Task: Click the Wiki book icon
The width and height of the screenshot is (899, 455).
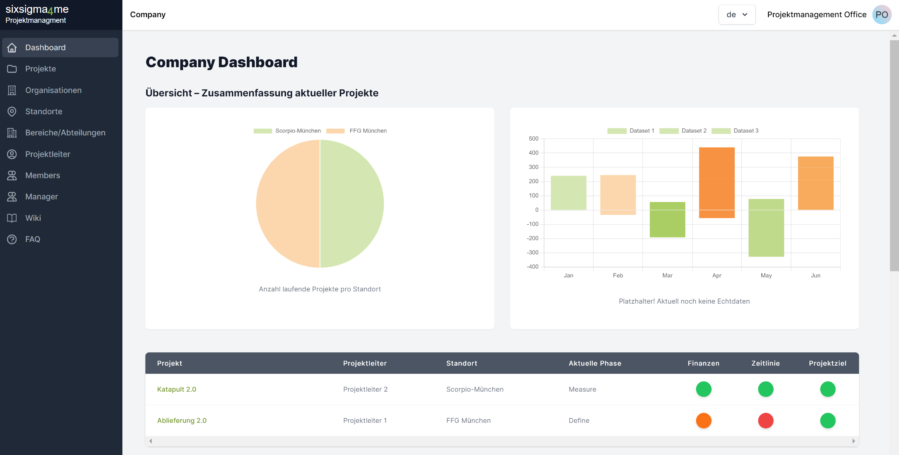Action: point(11,218)
